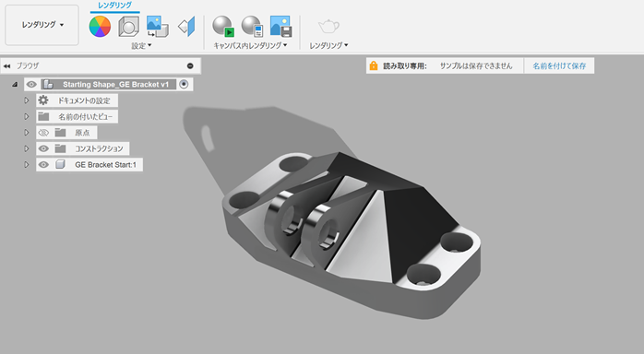Screen dimensions: 644x354
Task: Select the Starting Shape_GE Bracket v1 tree item
Action: (x=115, y=85)
